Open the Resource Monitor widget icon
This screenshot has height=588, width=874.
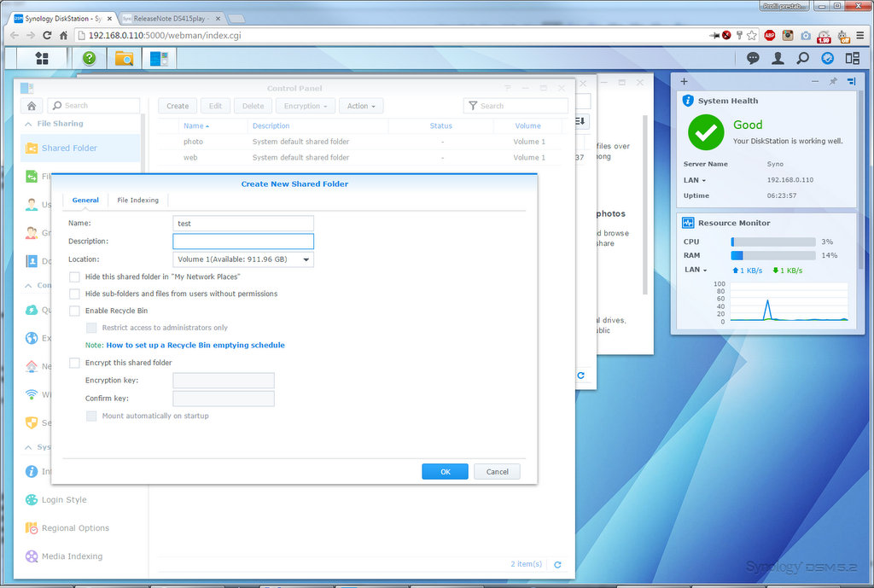[x=688, y=223]
